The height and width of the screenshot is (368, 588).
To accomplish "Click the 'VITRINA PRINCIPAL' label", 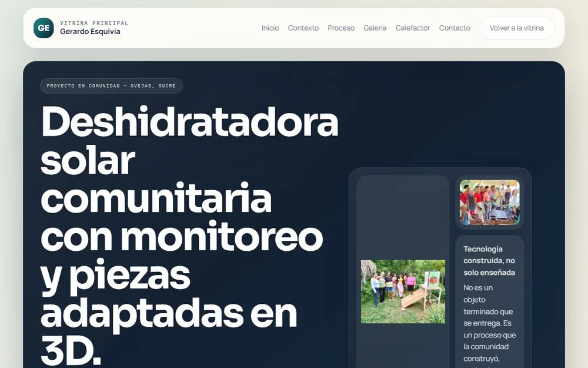I will [94, 23].
